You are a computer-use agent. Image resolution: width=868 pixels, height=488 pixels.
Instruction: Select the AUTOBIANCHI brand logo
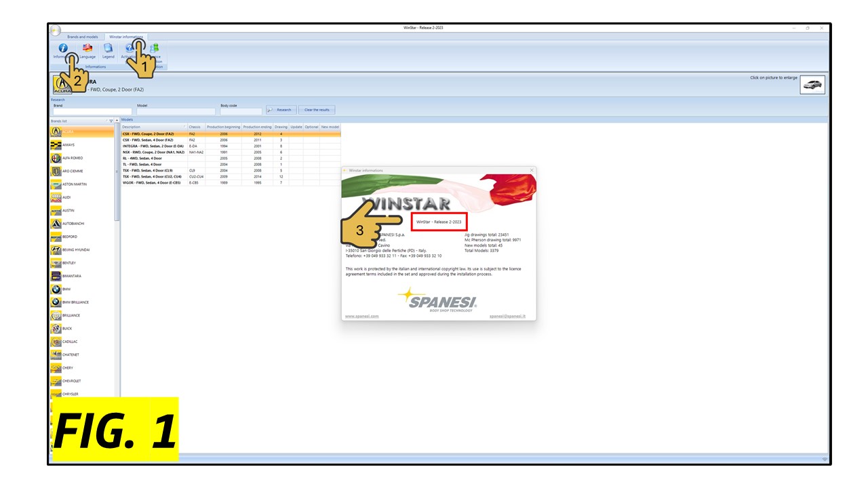pyautogui.click(x=56, y=224)
